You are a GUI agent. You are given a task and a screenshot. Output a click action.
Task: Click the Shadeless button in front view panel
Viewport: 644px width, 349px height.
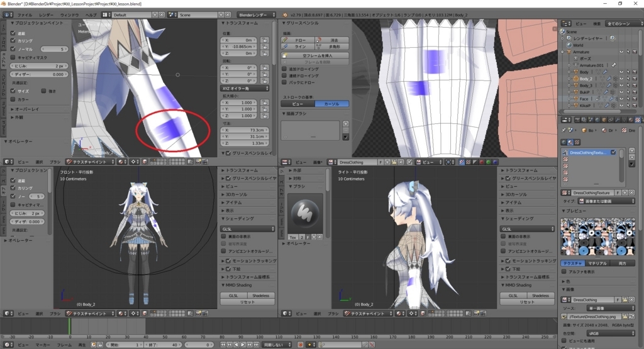point(260,296)
